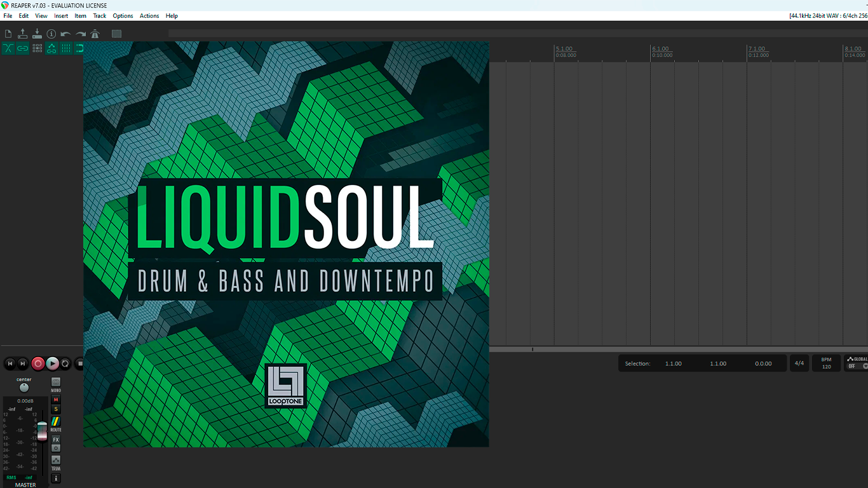Screen dimensions: 868x488
Task: Toggle envelope points move with items
Action: pos(51,48)
